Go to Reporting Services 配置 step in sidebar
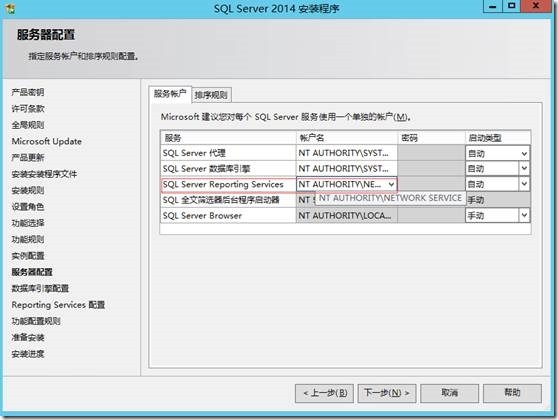The width and height of the screenshot is (558, 420). pos(58,305)
